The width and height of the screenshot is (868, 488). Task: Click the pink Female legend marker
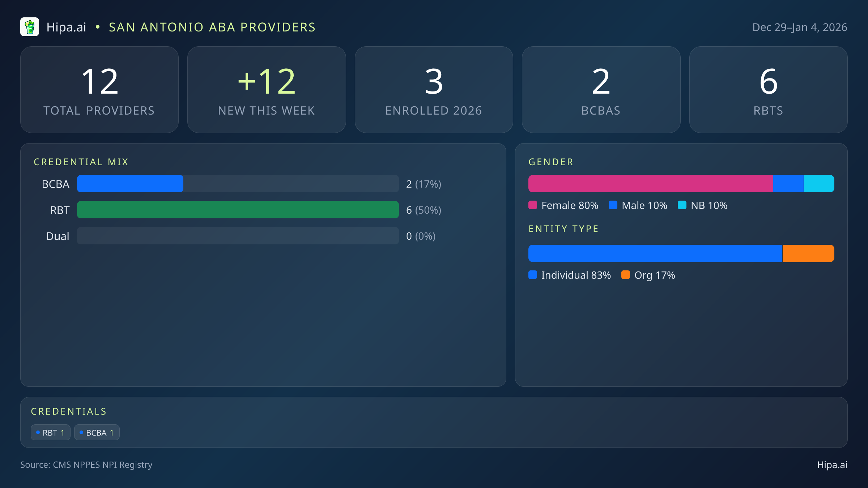pyautogui.click(x=532, y=205)
